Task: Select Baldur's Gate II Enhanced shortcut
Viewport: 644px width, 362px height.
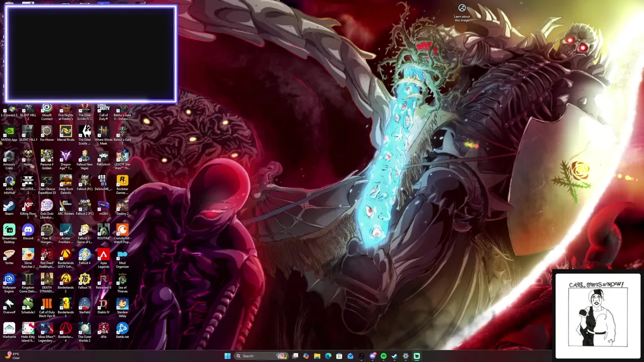Action: (122, 113)
